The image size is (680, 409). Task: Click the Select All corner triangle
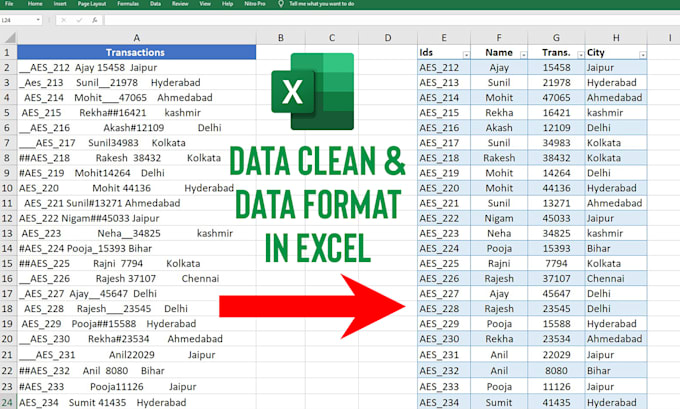pos(10,38)
